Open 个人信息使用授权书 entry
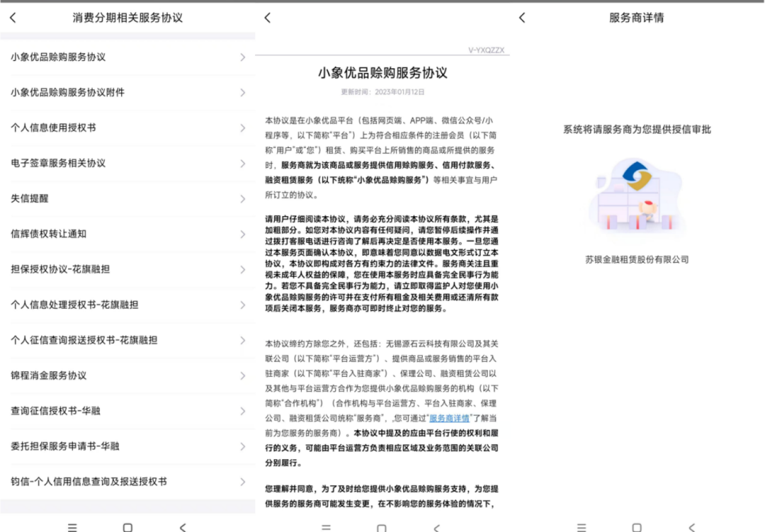This screenshot has width=765, height=532. click(127, 128)
